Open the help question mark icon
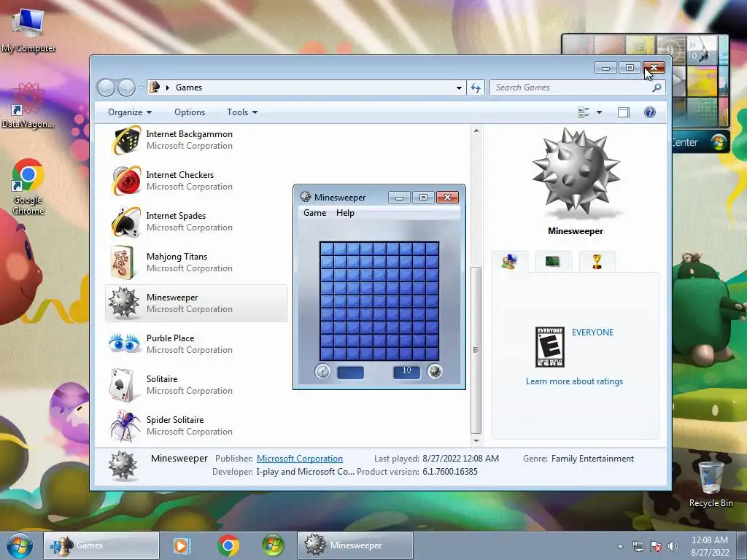Screen dimensions: 747x560 pyautogui.click(x=650, y=112)
